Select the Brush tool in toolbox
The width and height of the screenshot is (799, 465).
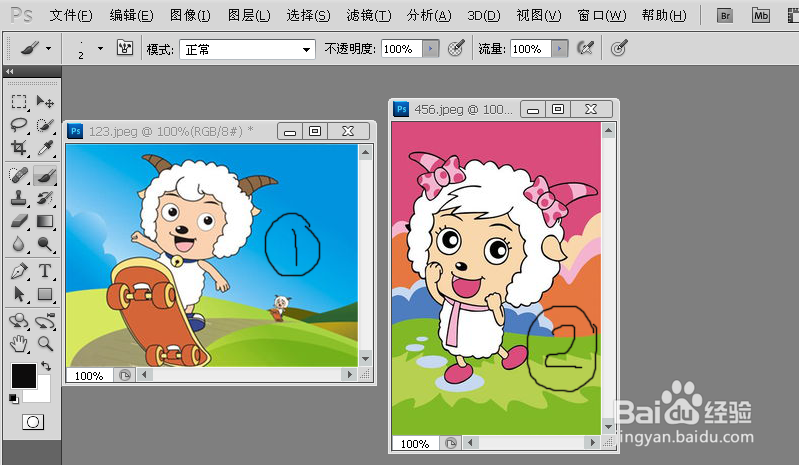pyautogui.click(x=45, y=176)
